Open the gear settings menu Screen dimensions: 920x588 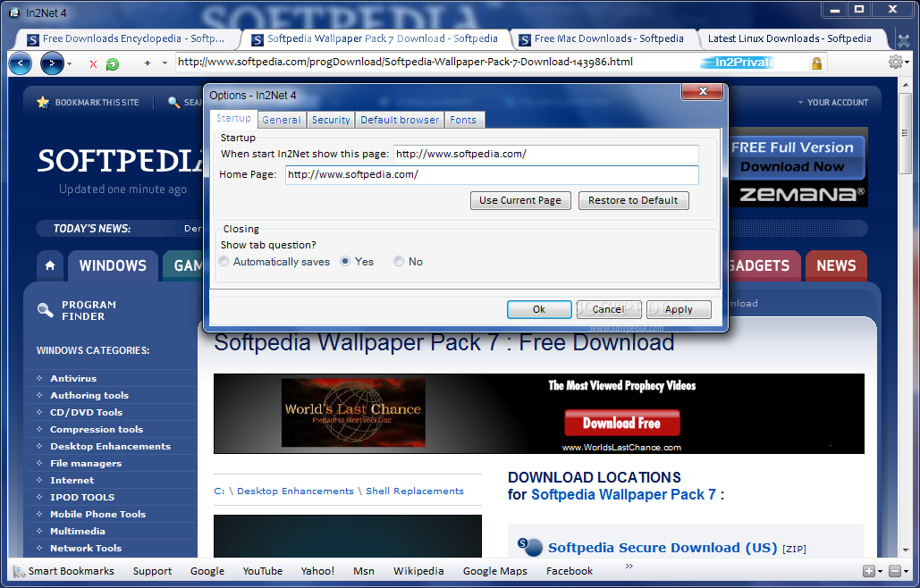click(895, 63)
